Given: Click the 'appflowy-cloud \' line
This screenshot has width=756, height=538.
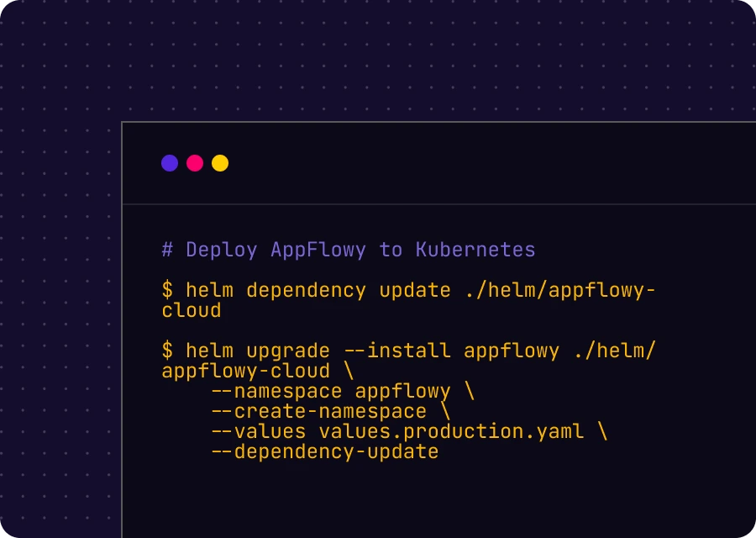Looking at the screenshot, I should tap(258, 371).
